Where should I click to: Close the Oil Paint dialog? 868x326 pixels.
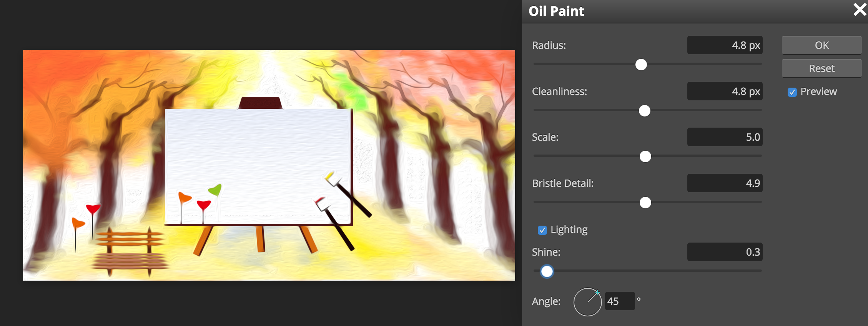coord(860,10)
